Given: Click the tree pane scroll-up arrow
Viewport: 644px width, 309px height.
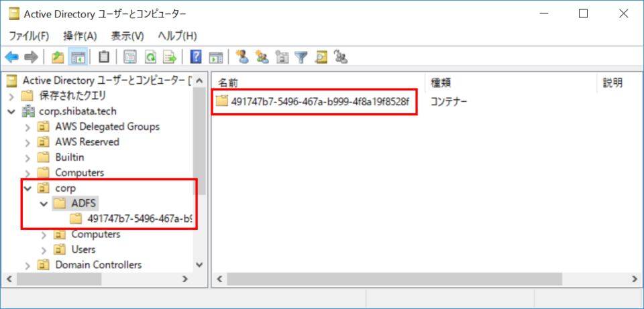Looking at the screenshot, I should click(x=200, y=80).
